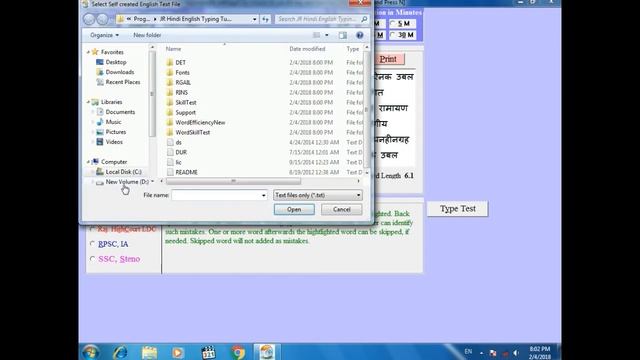The height and width of the screenshot is (360, 640).
Task: Select Raj. HighCourt LDC exam option
Action: tap(123, 229)
